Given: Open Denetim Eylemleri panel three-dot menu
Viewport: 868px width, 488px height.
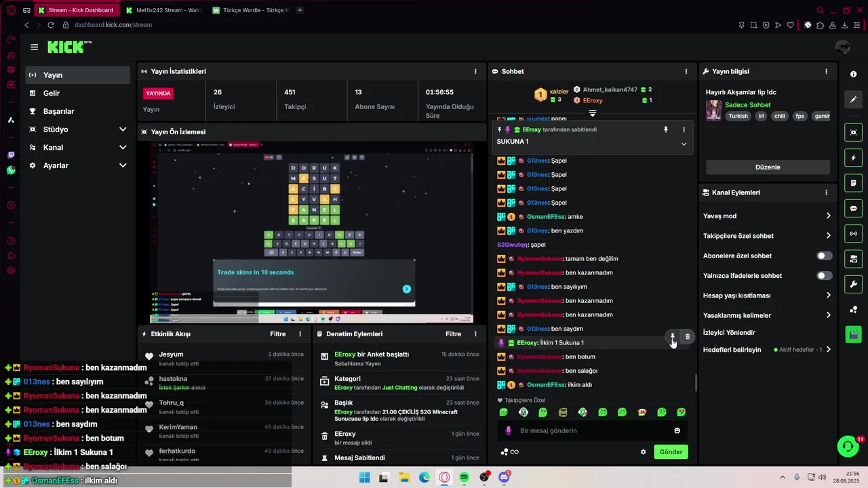Looking at the screenshot, I should (475, 334).
